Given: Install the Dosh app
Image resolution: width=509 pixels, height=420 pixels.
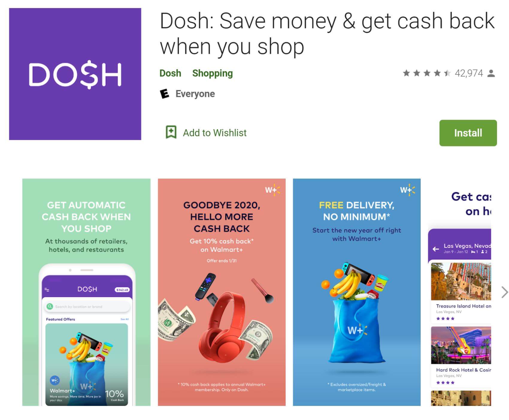Looking at the screenshot, I should click(x=468, y=133).
